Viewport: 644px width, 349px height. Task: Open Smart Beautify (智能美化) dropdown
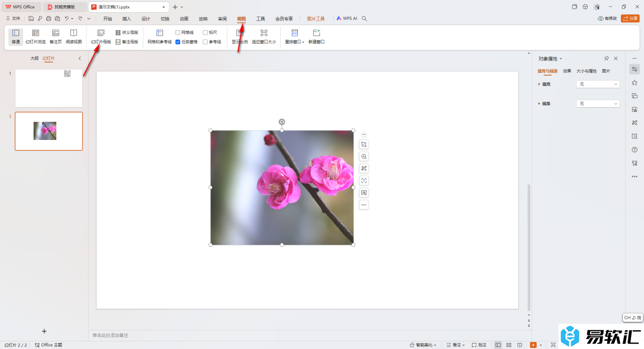[423, 345]
